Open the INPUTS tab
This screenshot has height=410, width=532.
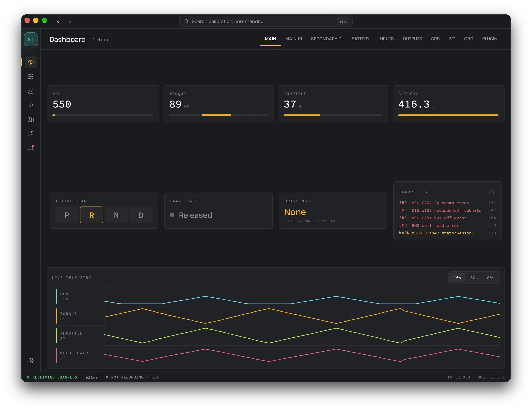386,39
